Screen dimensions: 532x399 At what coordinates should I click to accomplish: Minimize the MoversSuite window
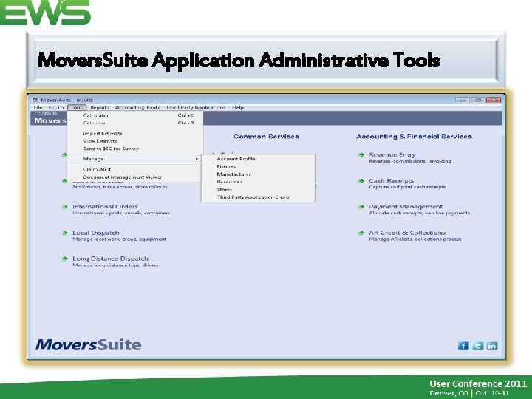pyautogui.click(x=463, y=100)
